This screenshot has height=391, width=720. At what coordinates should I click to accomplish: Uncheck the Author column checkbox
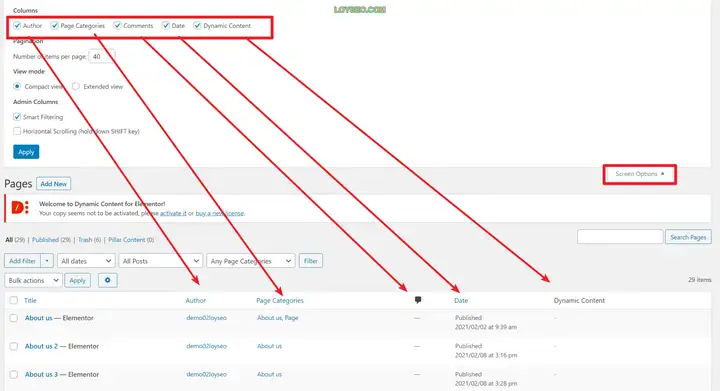coord(17,26)
